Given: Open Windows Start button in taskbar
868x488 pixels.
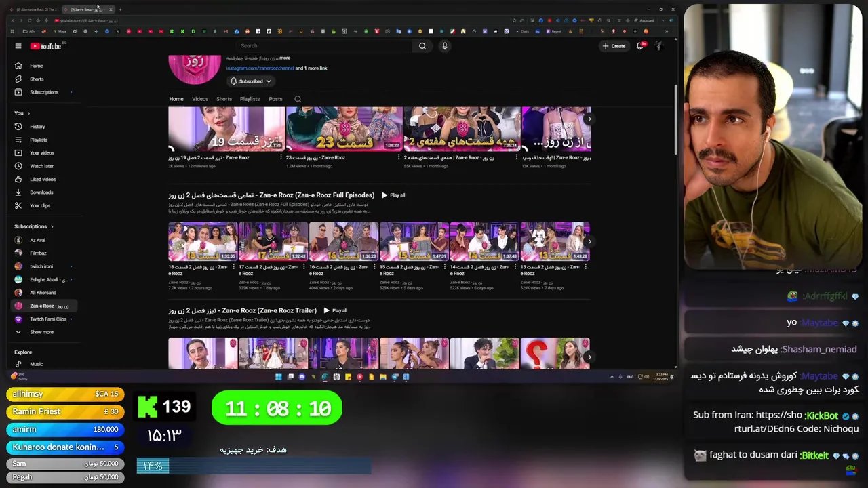Looking at the screenshot, I should (278, 377).
